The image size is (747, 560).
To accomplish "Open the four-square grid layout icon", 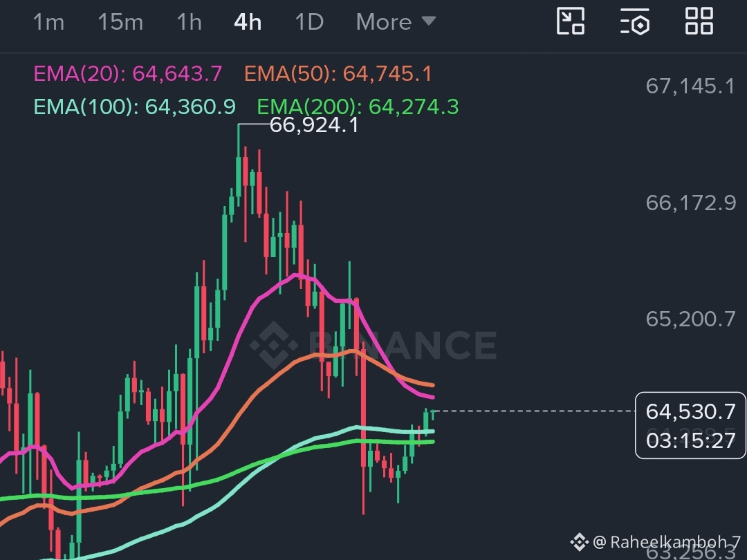I will tap(699, 21).
